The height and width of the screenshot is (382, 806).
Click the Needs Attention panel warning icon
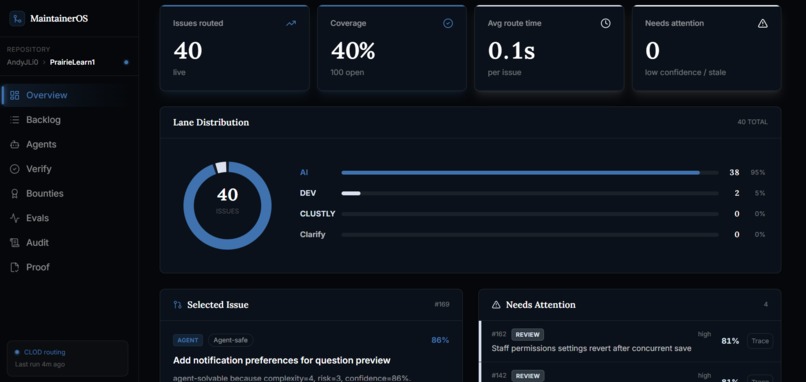(496, 305)
